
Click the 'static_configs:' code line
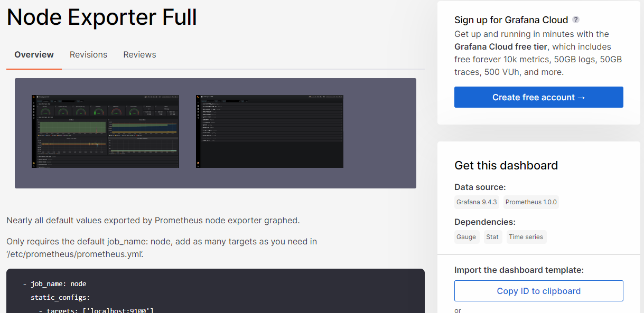[60, 298]
